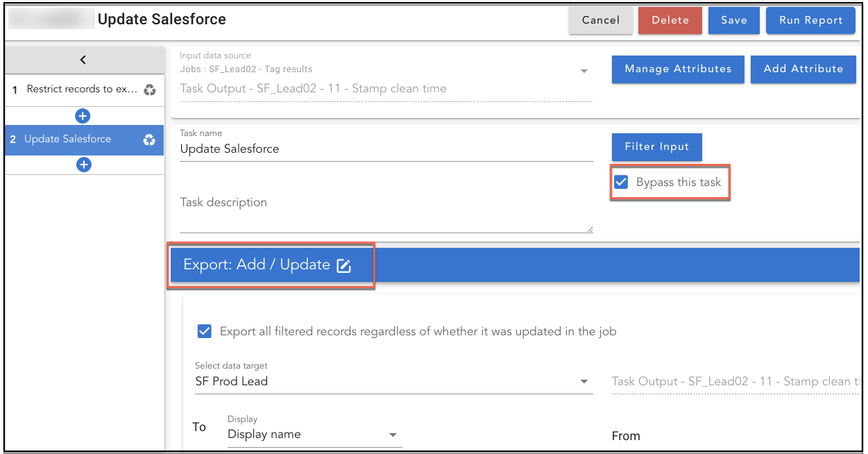Delete this job task
Viewport: 868px width, 454px height.
click(x=670, y=20)
